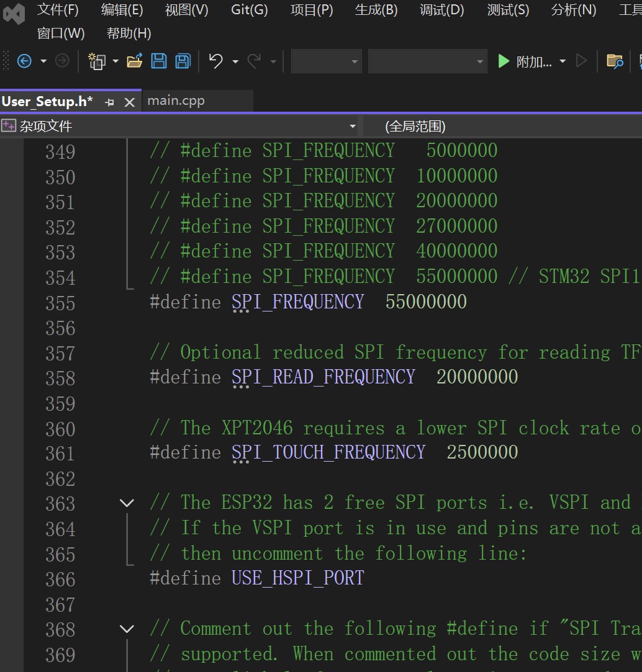Click the 附加... start debugging button
The width and height of the screenshot is (642, 672).
point(525,61)
